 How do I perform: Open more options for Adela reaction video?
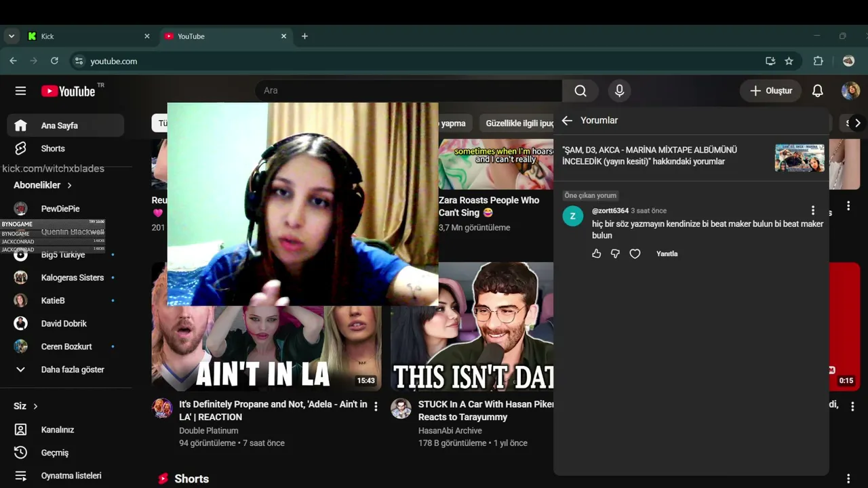click(376, 407)
